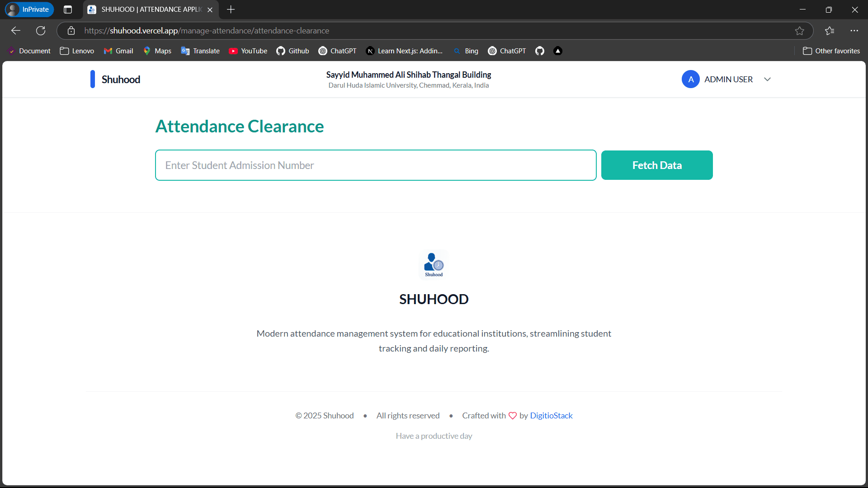The width and height of the screenshot is (868, 488).
Task: Open a new tab with plus icon
Action: 231,9
